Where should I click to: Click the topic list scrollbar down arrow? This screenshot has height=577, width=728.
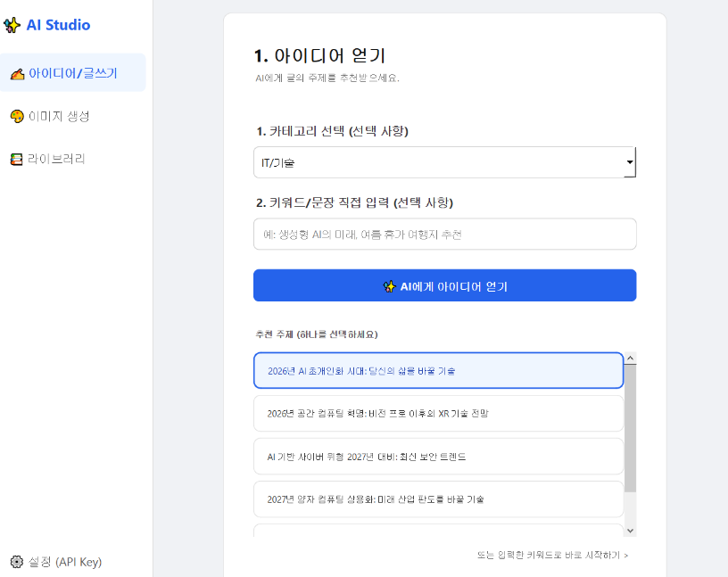point(630,530)
